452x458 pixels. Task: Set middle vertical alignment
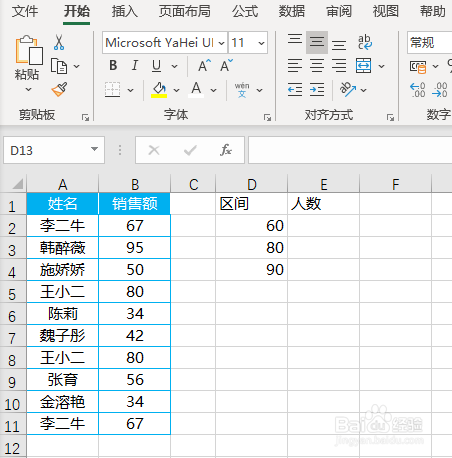tap(317, 42)
